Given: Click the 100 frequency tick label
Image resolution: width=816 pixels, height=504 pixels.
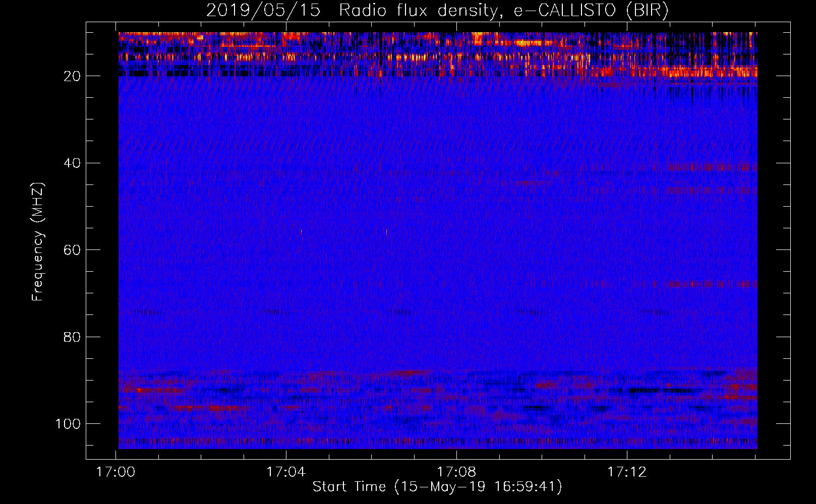Looking at the screenshot, I should click(x=68, y=424).
